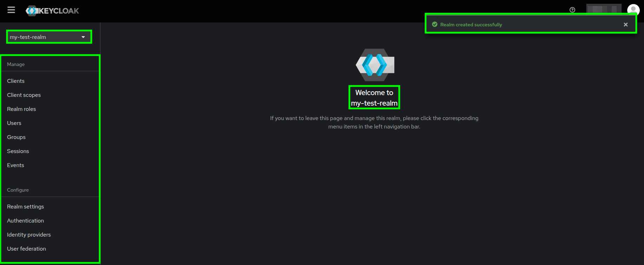The height and width of the screenshot is (265, 644).
Task: Open Realm settings
Action: click(x=25, y=206)
